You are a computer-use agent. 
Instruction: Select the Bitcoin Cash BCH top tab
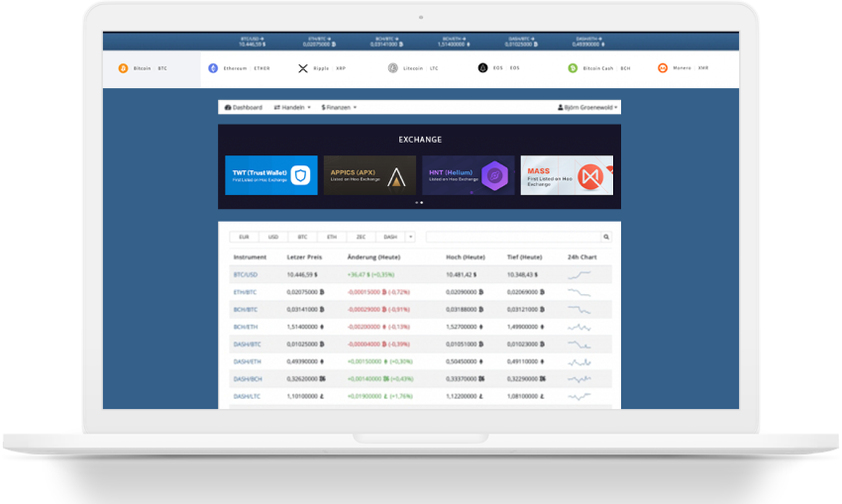tap(600, 68)
